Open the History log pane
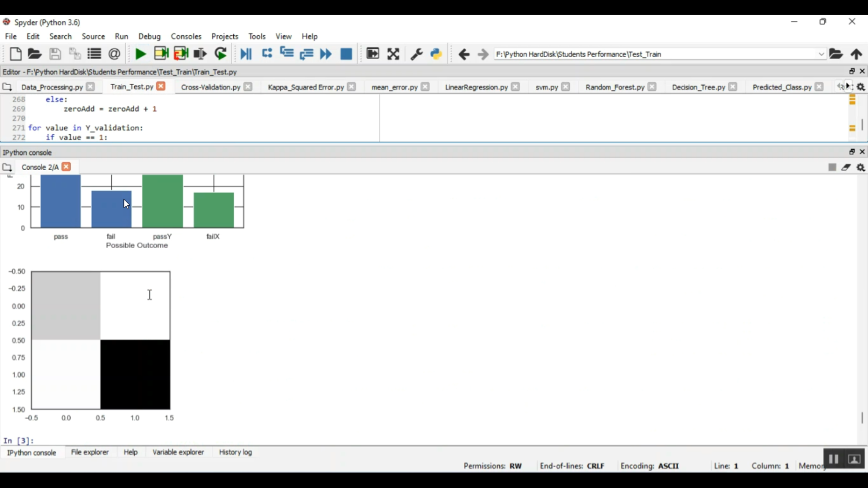The height and width of the screenshot is (488, 868). point(235,452)
